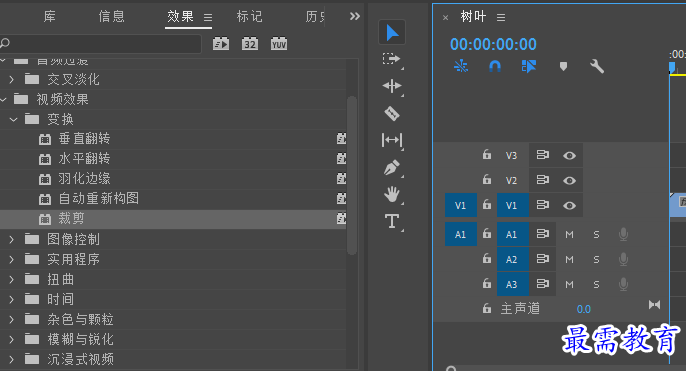Toggle the timeline snap magnet
Viewport: 686px width, 371px height.
[495, 66]
